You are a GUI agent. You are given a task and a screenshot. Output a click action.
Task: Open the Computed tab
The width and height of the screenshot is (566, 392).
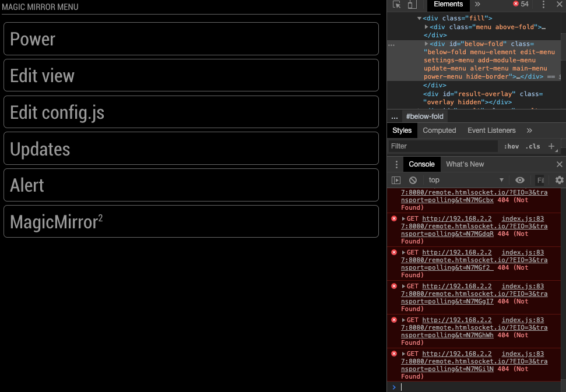click(440, 130)
